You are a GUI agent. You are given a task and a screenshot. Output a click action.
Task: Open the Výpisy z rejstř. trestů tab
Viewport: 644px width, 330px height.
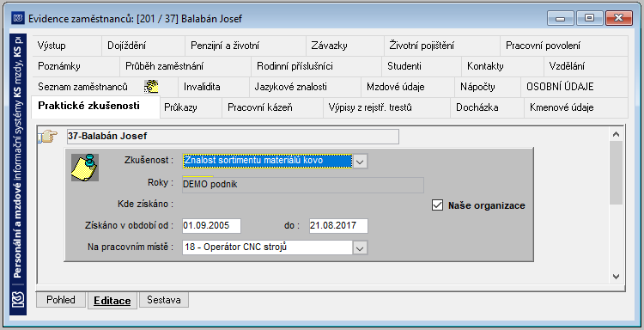(x=387, y=107)
